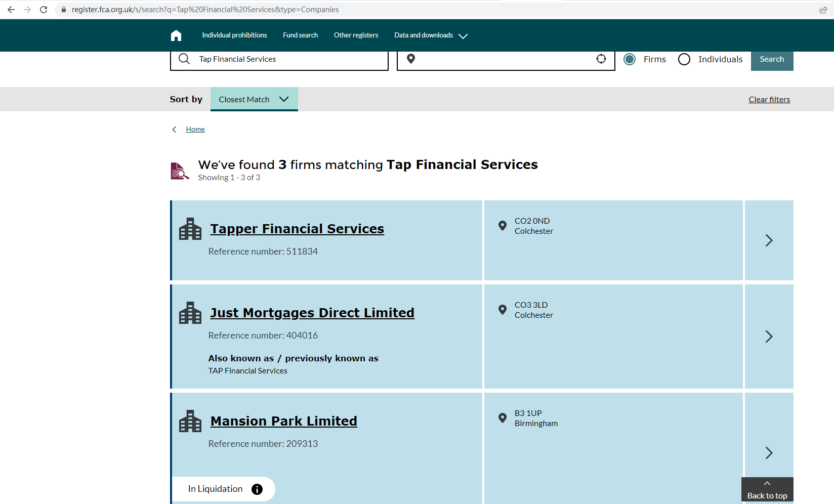Click the info icon beside In Liquidation
Screen dimensions: 834x504
[x=257, y=489]
